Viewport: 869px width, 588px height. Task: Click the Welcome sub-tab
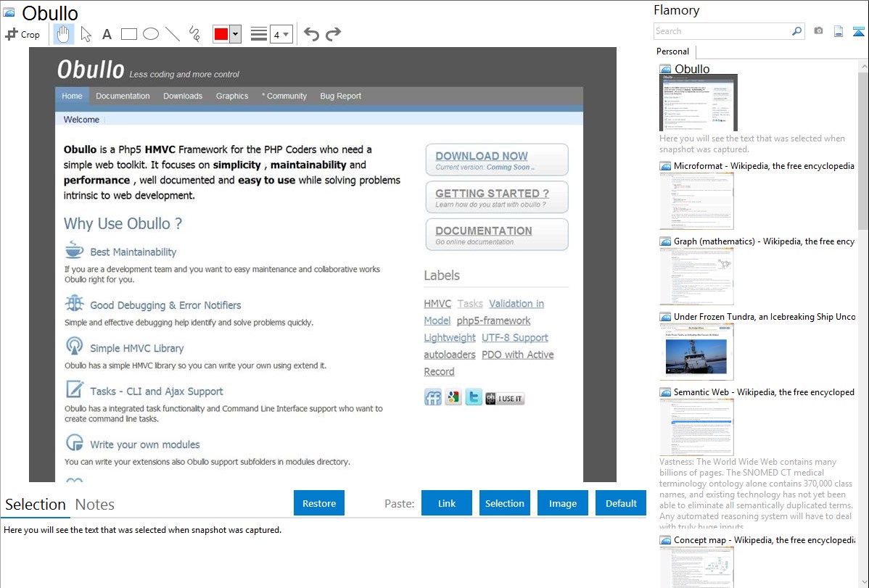tap(81, 119)
